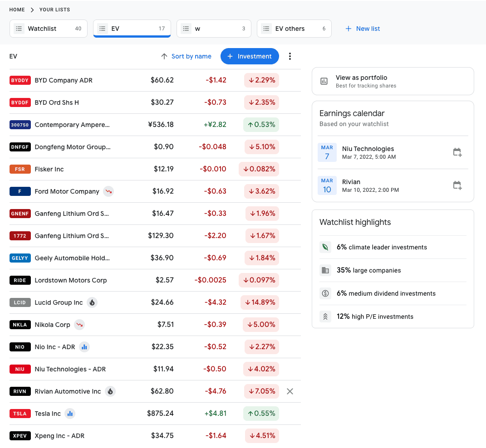Screen dimensions: 486x448
Task: Click the TSLA ticker badge
Action: tap(20, 414)
